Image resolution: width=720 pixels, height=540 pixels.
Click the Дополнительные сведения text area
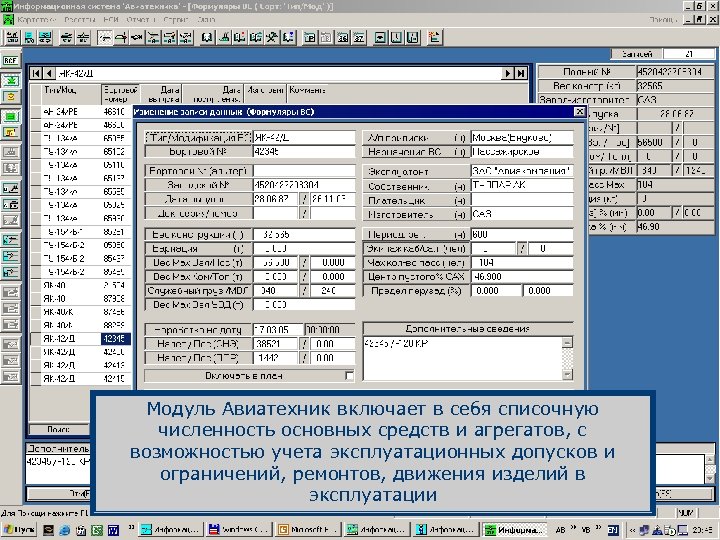click(463, 359)
